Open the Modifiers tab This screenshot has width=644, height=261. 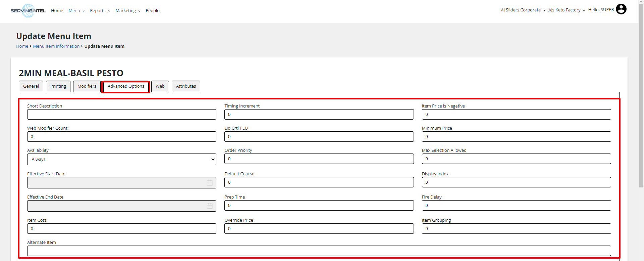coord(87,86)
